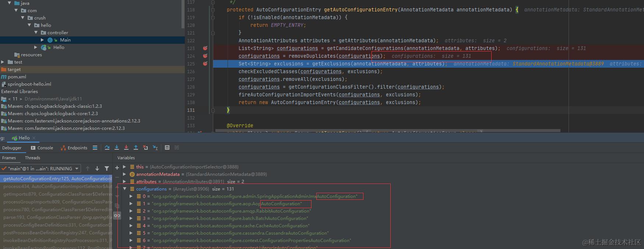
Task: Click the duplicate watch copy icon
Action: 117,206
